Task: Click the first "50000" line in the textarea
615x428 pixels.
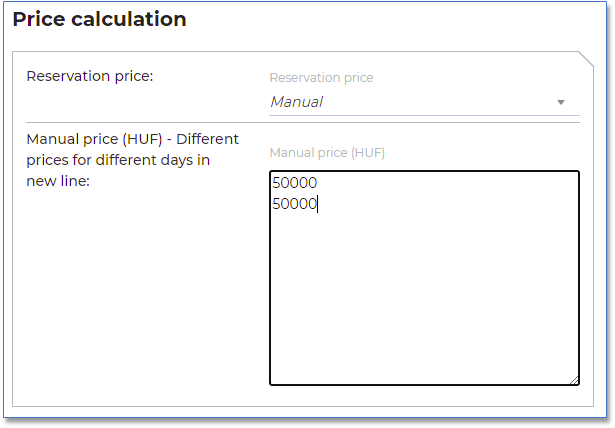Action: coord(294,185)
